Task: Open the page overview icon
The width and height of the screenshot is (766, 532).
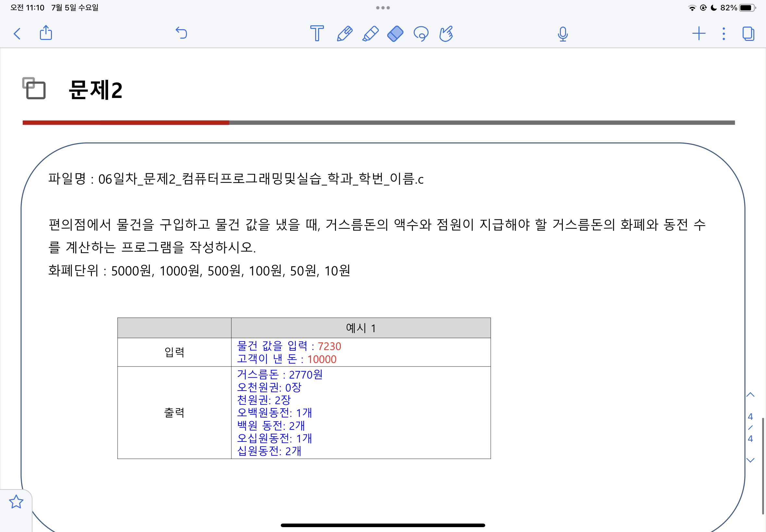Action: tap(748, 34)
